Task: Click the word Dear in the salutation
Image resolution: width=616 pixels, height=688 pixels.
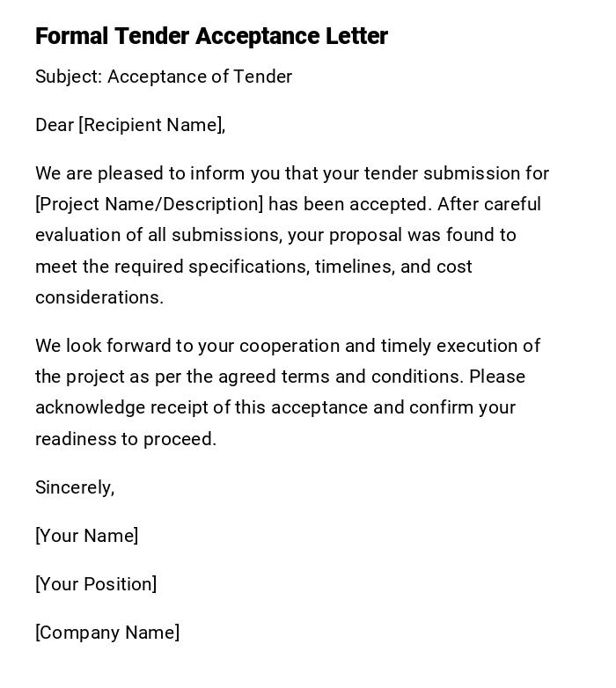Action: coord(55,125)
